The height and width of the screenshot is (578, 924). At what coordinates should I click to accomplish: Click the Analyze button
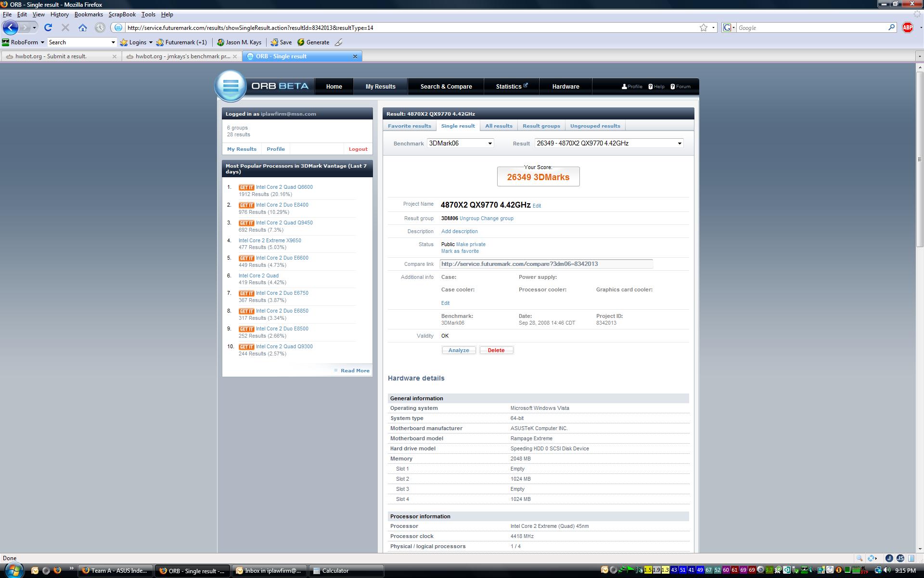pos(459,350)
